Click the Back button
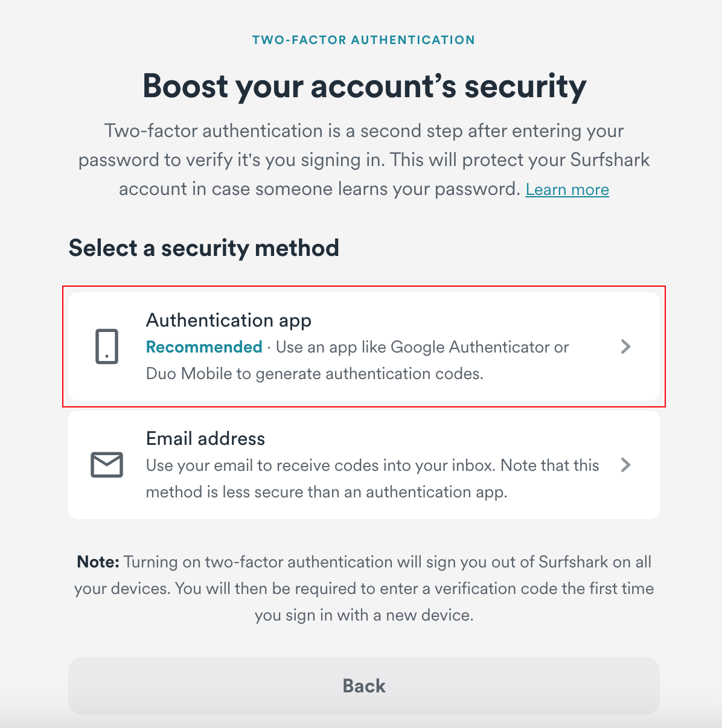The width and height of the screenshot is (722, 728). [x=363, y=685]
